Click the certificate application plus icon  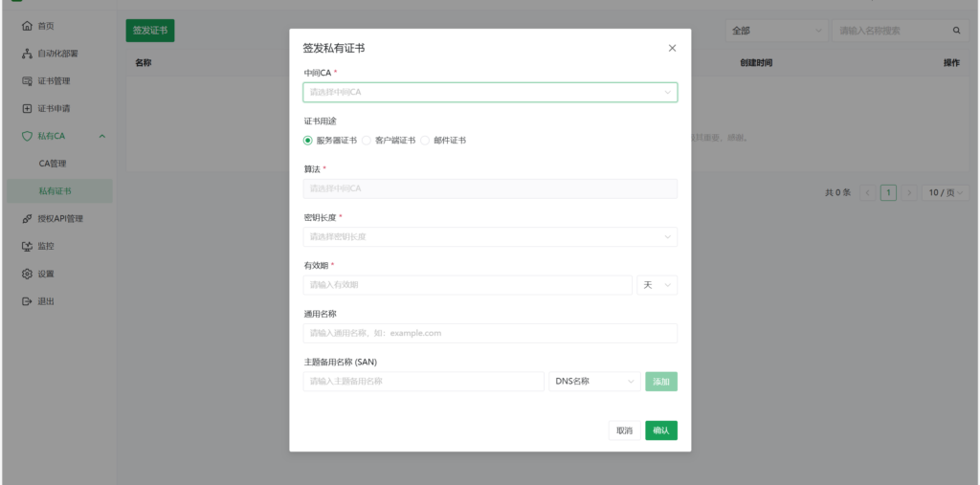(26, 109)
